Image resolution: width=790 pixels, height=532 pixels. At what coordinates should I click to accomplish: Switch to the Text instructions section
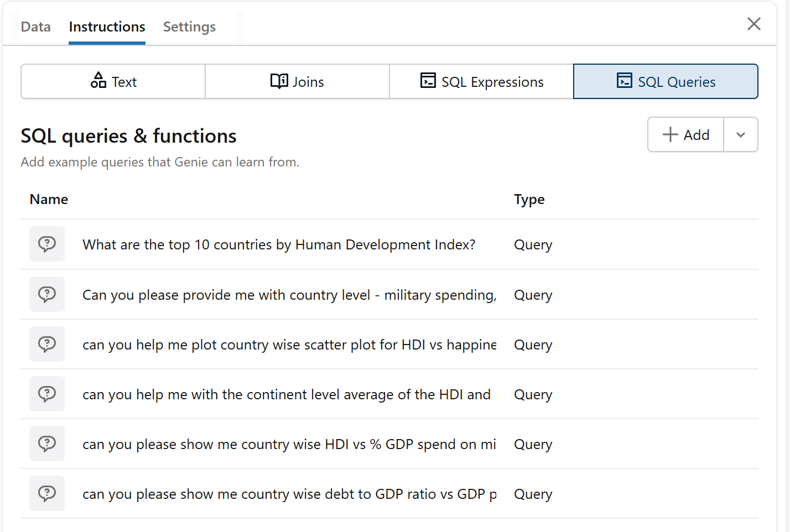click(x=113, y=82)
